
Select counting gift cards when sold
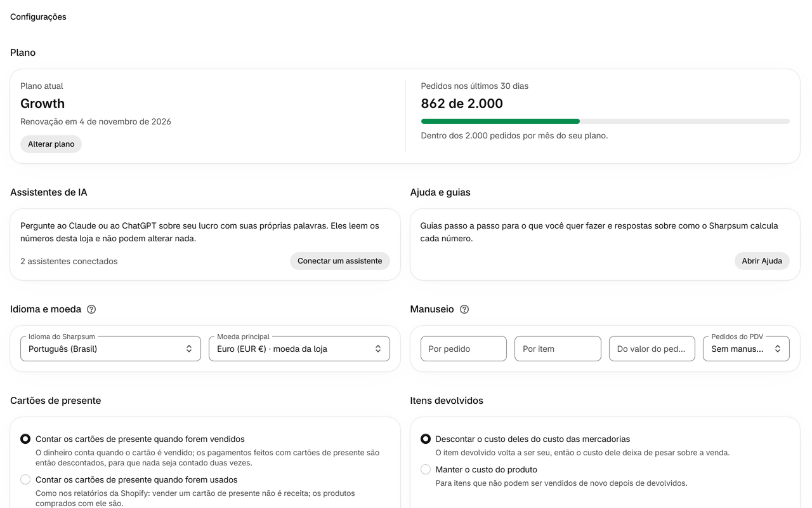tap(25, 439)
